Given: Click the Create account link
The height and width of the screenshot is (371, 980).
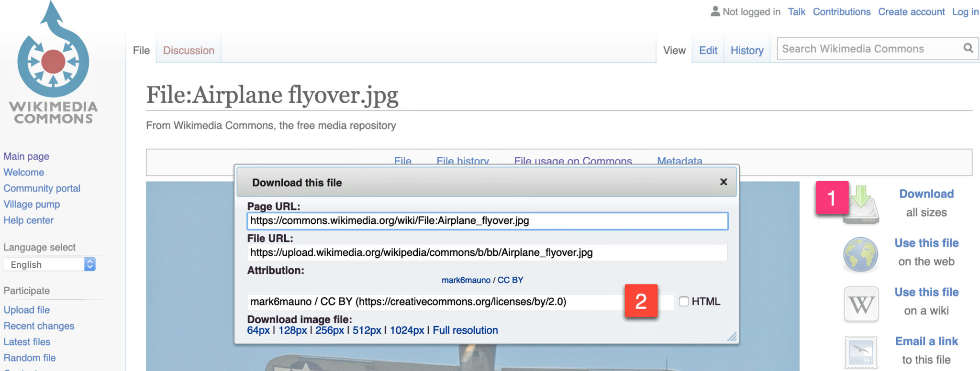Looking at the screenshot, I should pos(911,12).
